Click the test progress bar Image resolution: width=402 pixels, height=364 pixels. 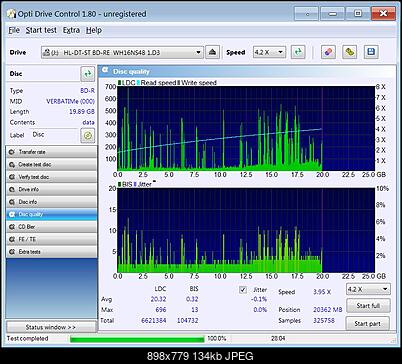(x=137, y=339)
